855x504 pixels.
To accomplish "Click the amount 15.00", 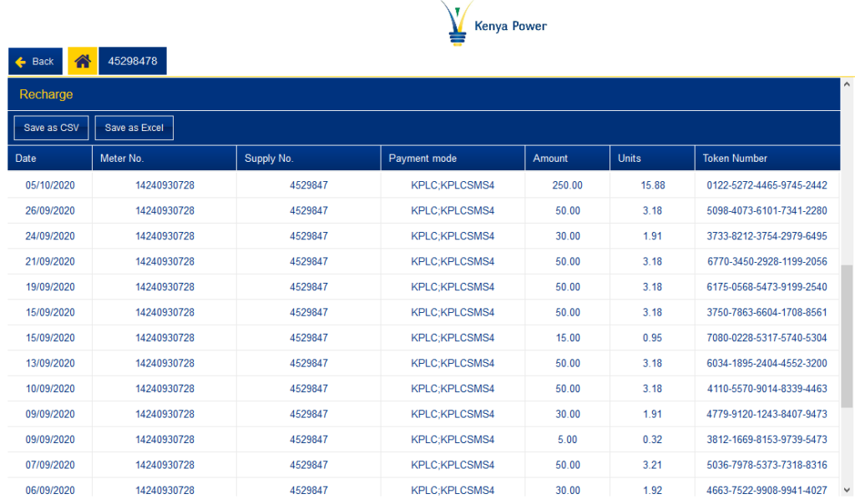I will (x=568, y=338).
